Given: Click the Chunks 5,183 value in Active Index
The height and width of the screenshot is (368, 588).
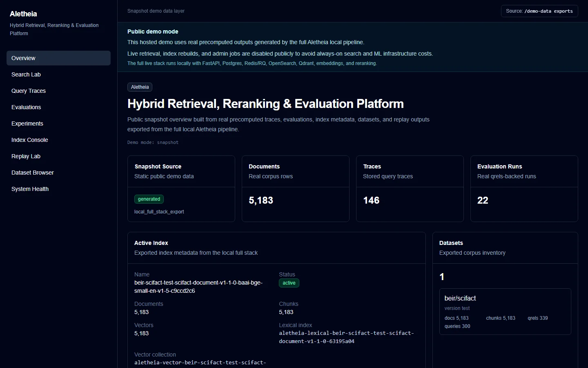Looking at the screenshot, I should click(286, 312).
